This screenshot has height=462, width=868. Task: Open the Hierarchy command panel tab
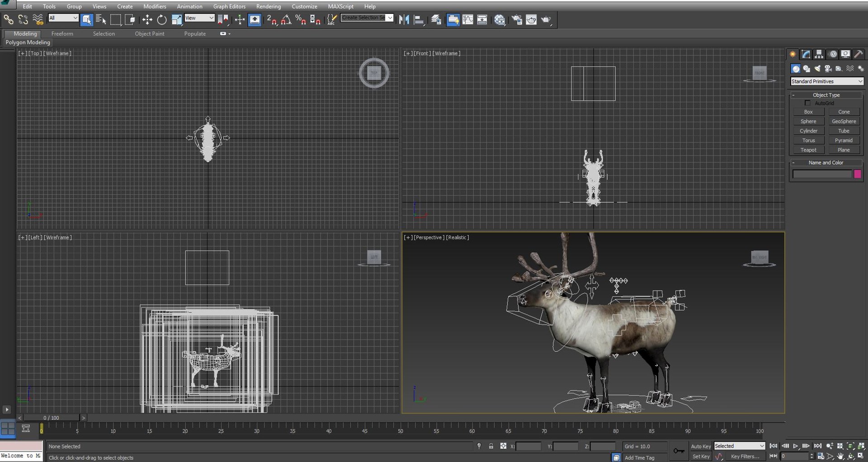[x=819, y=54]
